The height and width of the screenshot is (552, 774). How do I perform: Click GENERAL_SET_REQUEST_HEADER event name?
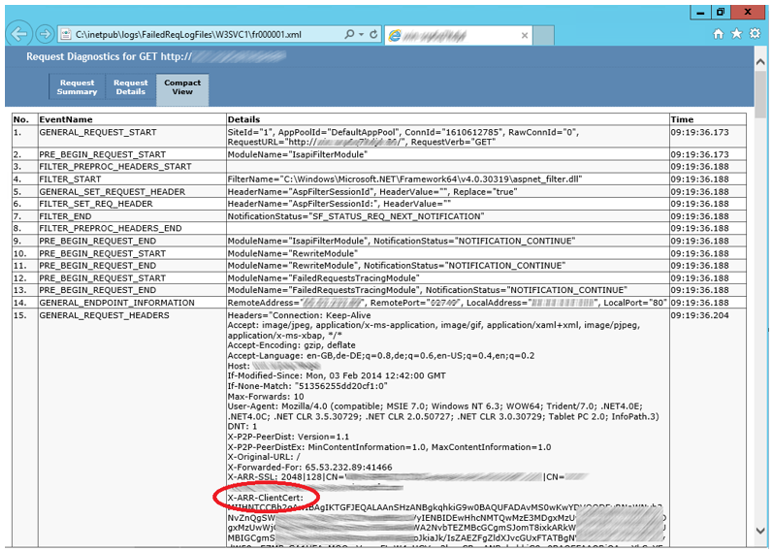(x=112, y=192)
